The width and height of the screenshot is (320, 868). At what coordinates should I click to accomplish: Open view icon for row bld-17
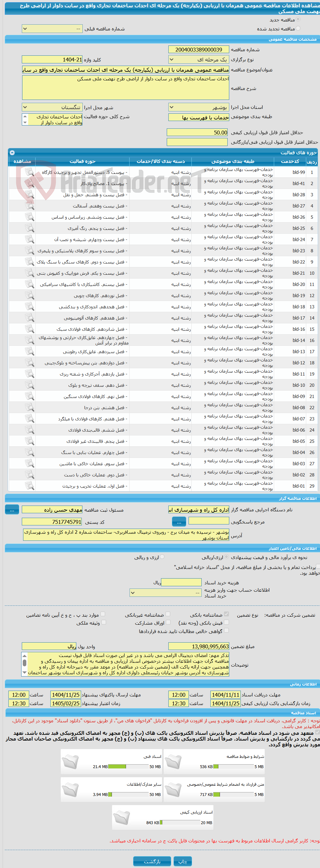[30, 318]
